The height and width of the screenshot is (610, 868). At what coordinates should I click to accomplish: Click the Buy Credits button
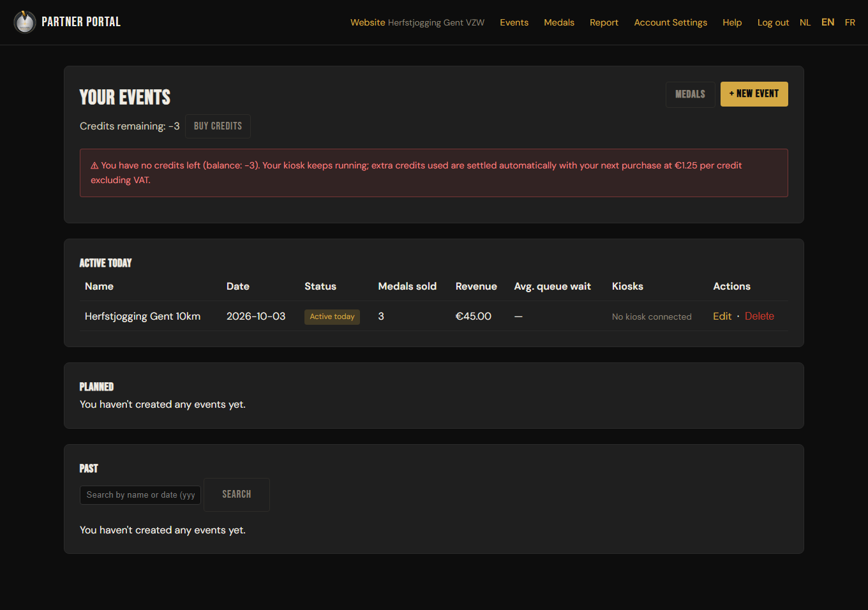(x=218, y=126)
